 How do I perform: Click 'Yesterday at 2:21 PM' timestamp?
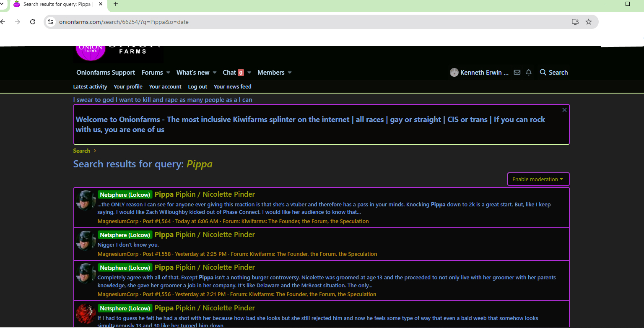(x=200, y=294)
